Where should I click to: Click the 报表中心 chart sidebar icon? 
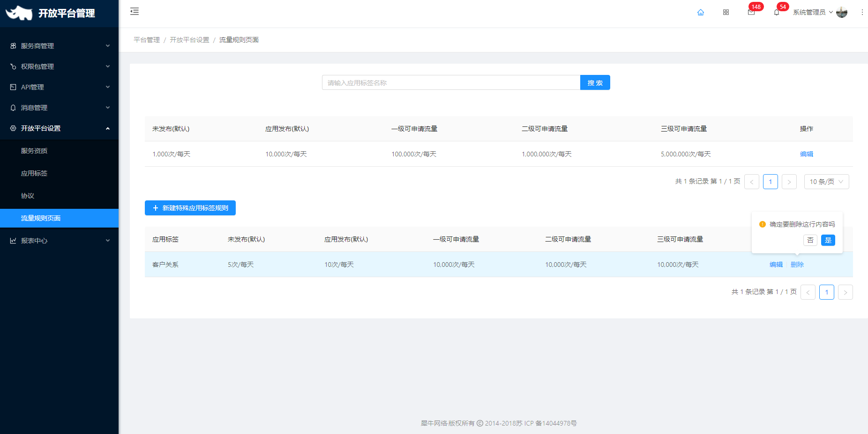click(x=13, y=241)
